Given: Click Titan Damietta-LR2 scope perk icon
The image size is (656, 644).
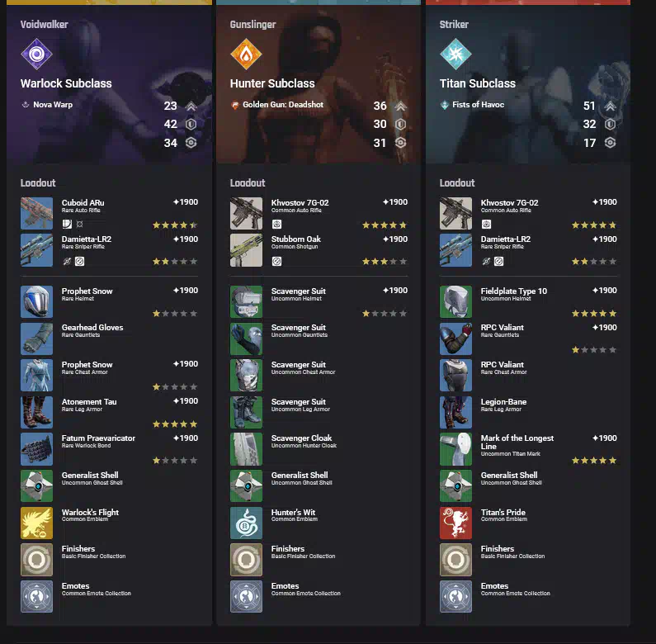Looking at the screenshot, I should [x=486, y=261].
